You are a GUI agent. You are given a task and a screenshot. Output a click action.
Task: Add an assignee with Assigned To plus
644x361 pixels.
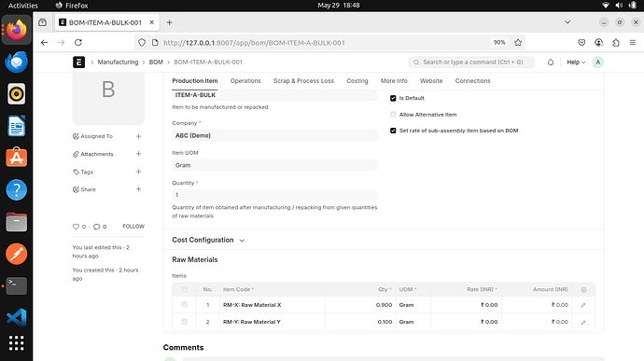click(x=139, y=136)
